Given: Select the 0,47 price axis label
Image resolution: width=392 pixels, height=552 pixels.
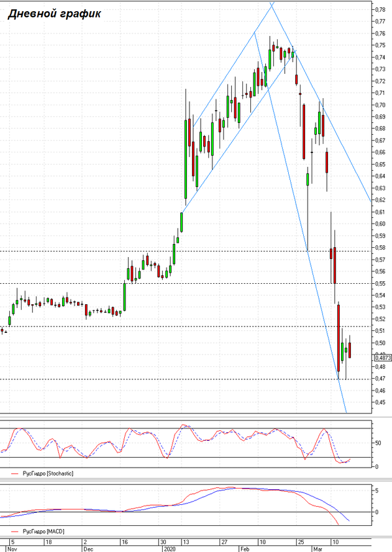Looking at the screenshot, I should 380,379.
